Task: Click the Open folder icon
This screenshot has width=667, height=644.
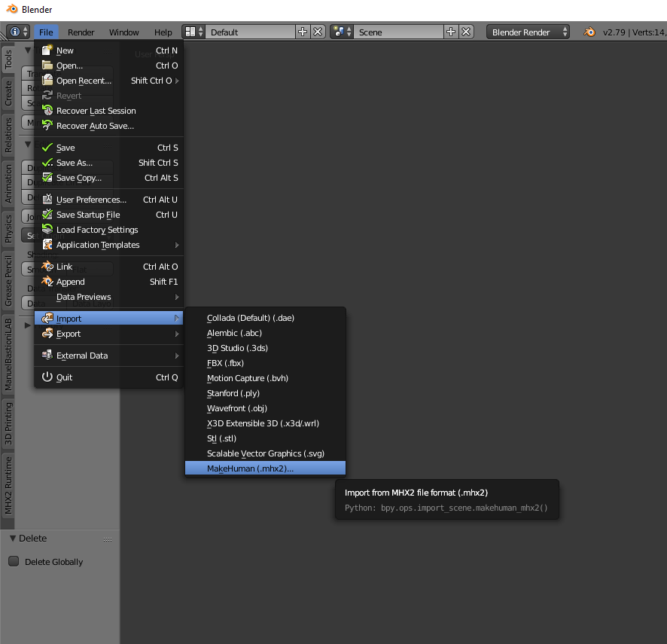Action: [x=47, y=65]
